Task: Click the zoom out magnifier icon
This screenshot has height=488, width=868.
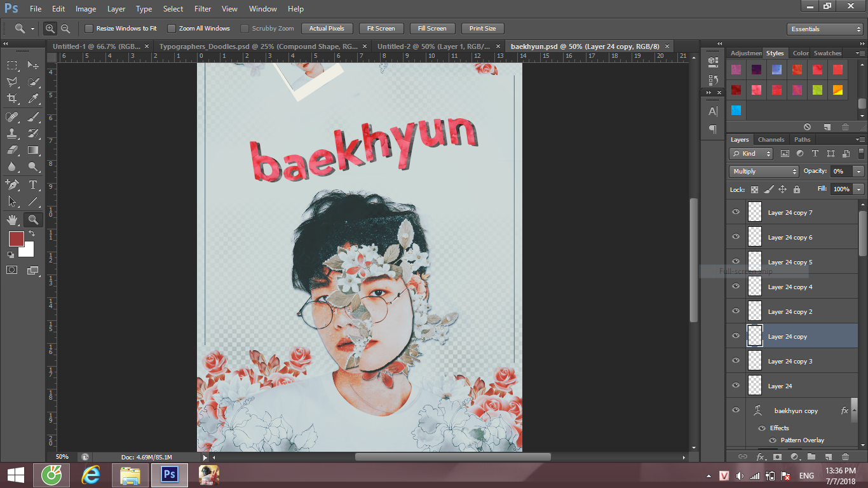Action: [x=65, y=29]
